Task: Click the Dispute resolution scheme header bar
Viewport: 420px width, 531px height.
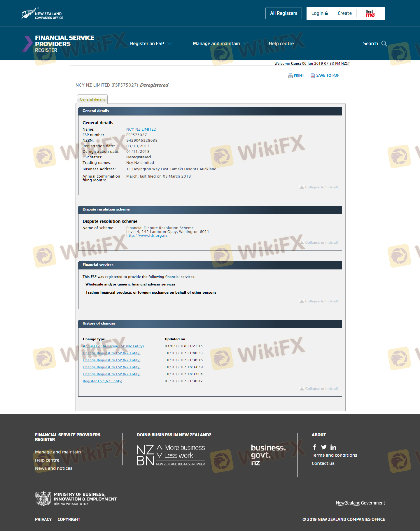Action: 210,210
